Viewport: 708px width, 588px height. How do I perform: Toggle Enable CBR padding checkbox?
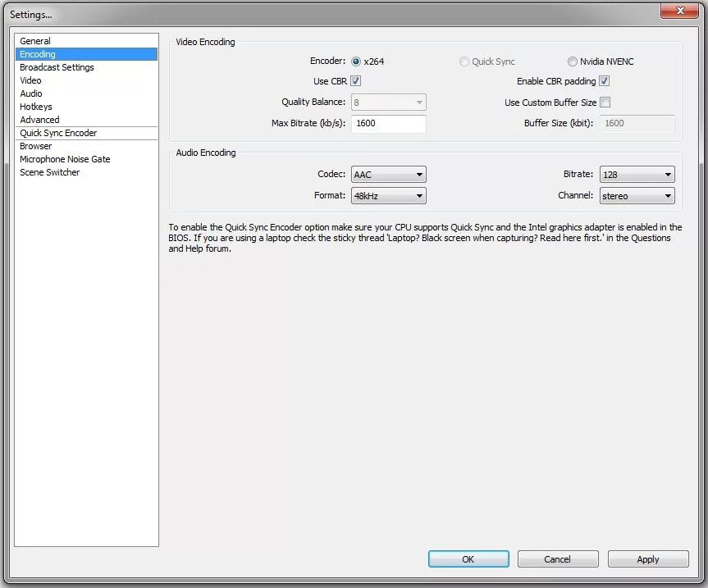(604, 81)
